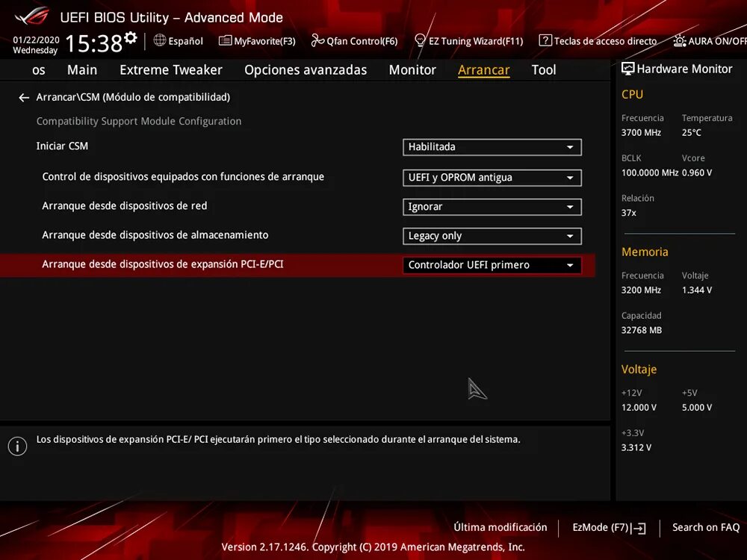Click BCLK value 100.0000 MHz
747x560 pixels.
[x=649, y=173]
